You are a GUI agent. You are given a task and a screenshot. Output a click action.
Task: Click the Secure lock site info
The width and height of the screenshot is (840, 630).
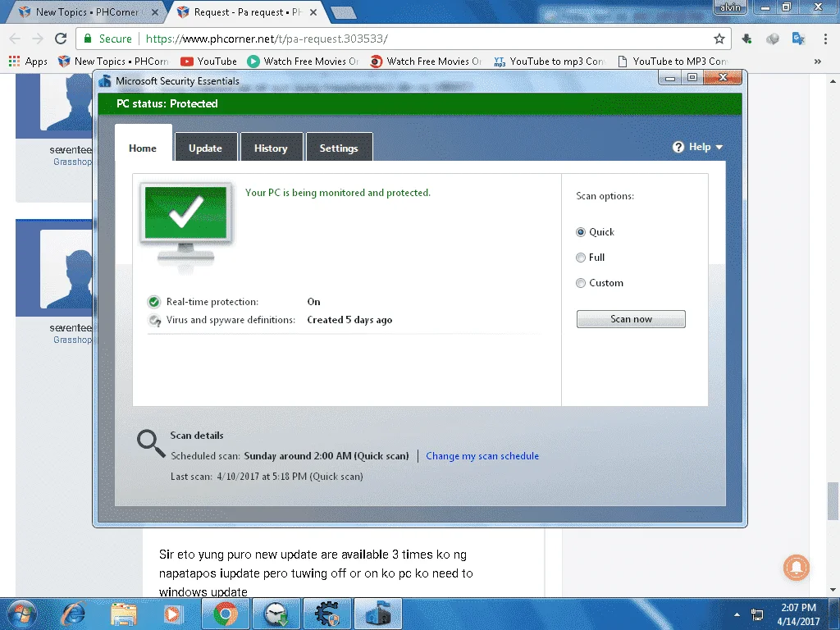click(107, 39)
